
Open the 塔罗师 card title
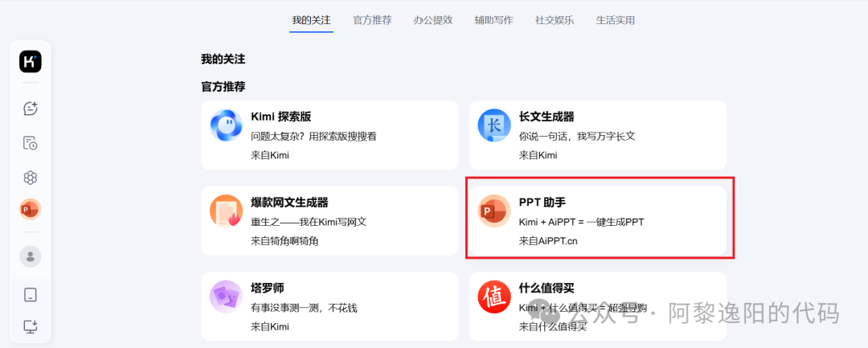(x=268, y=289)
